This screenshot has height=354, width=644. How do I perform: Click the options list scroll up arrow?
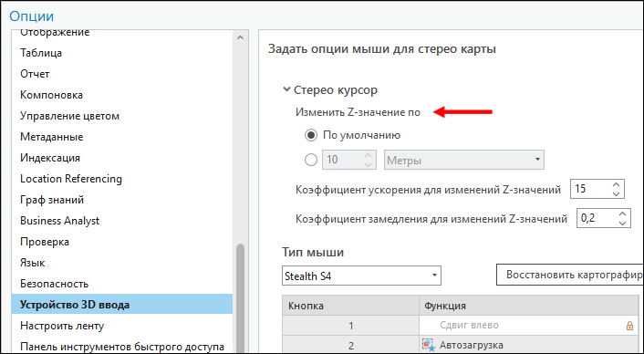click(240, 37)
